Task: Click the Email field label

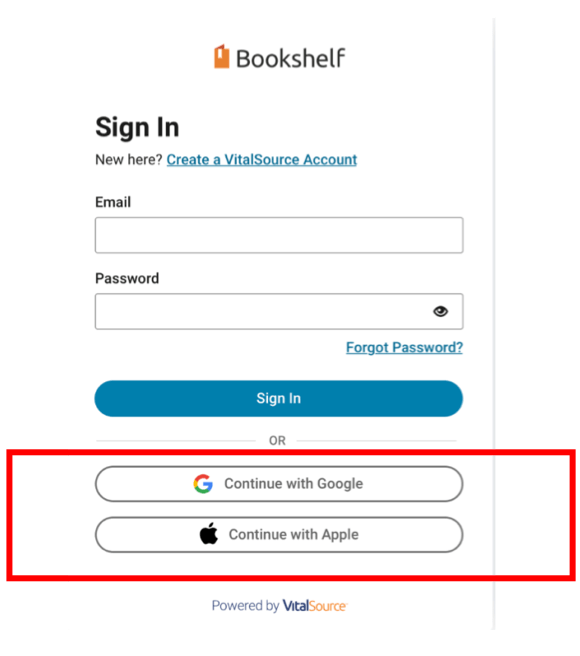Action: tap(113, 202)
